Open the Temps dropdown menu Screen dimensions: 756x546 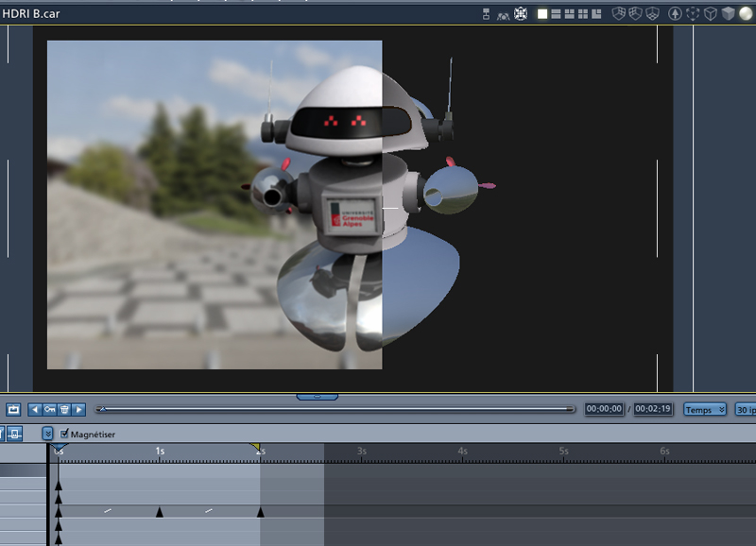(704, 409)
